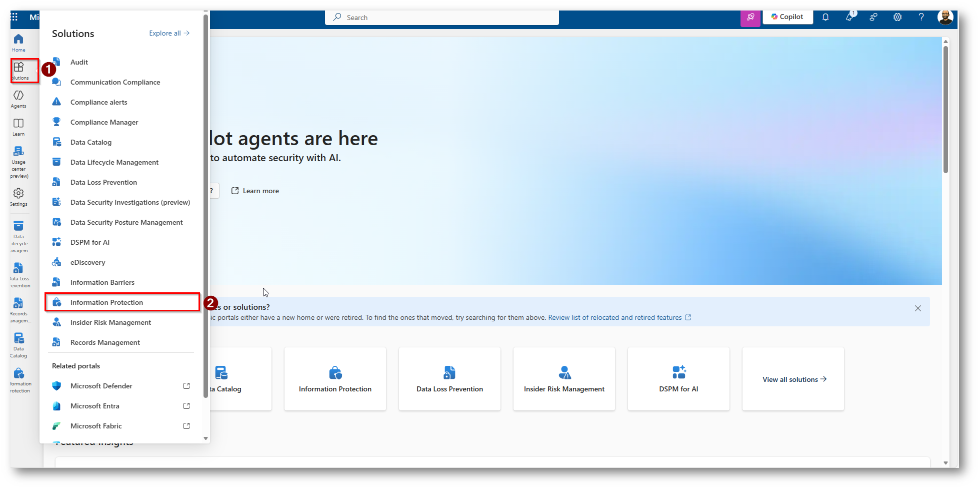Click the Solutions flyout scrollbar thumb
The image size is (980, 489).
point(205,206)
